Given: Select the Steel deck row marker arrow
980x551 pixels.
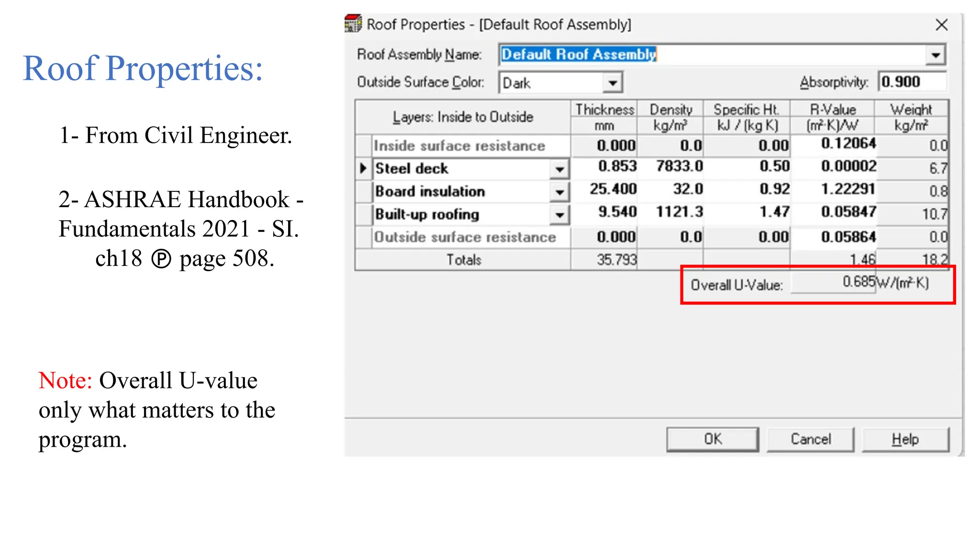Looking at the screenshot, I should tap(364, 168).
